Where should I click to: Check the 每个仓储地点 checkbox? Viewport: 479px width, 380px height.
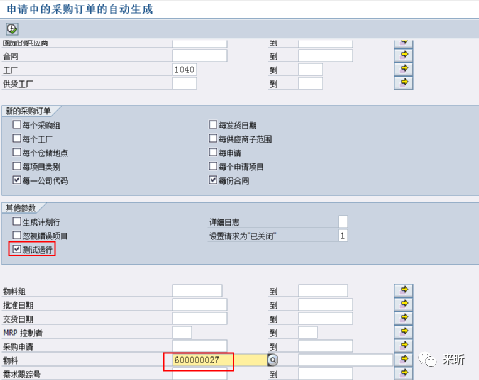[17, 152]
